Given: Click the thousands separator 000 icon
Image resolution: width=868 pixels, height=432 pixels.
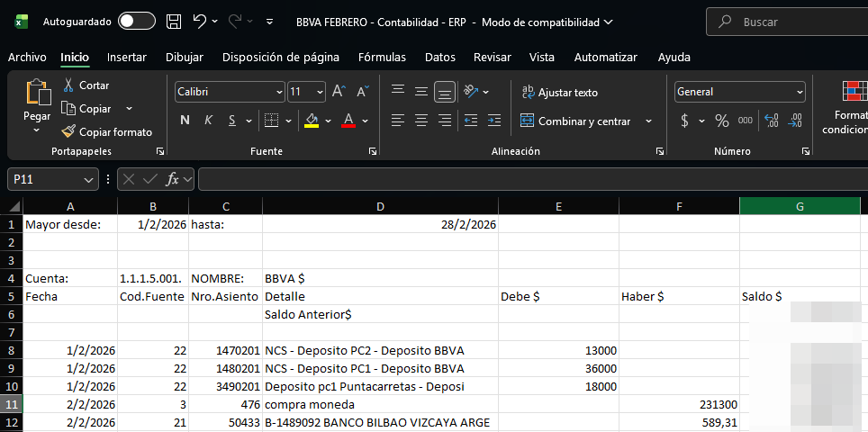Looking at the screenshot, I should coord(746,121).
